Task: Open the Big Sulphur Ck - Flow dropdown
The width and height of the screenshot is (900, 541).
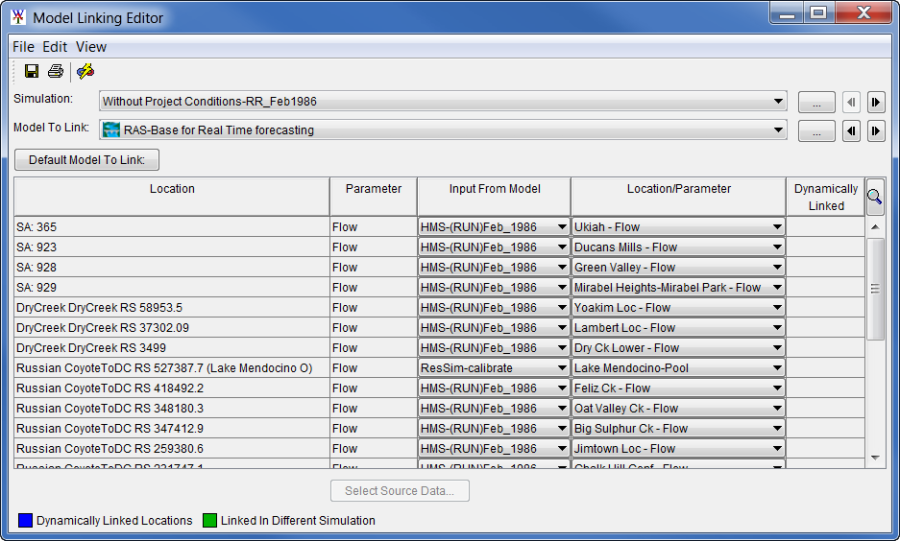Action: 678,429
